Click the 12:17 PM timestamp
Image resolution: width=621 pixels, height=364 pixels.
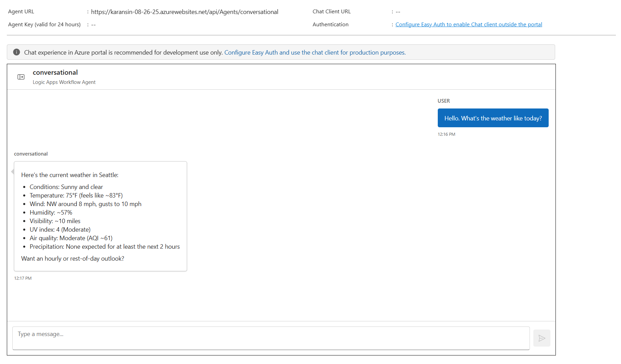tap(23, 278)
